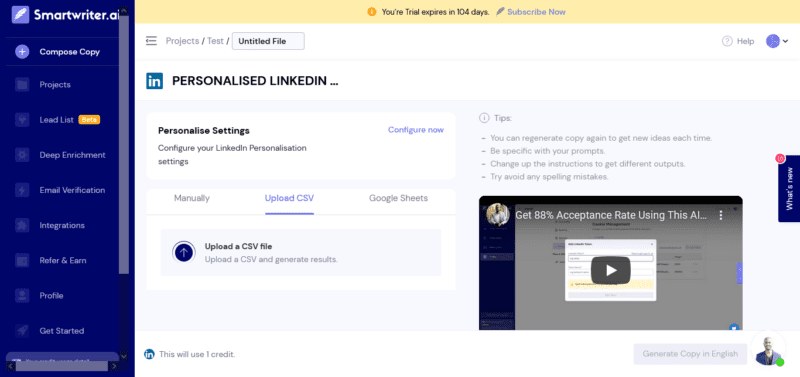Screen dimensions: 800x377
Task: Go to the Test breadcrumb
Action: coord(215,41)
